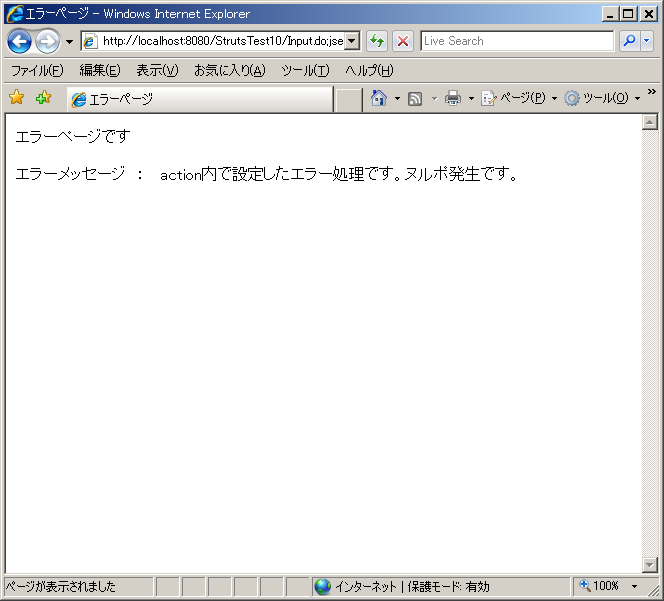Click the 100% zoom level button
664x601 pixels.
pos(600,586)
